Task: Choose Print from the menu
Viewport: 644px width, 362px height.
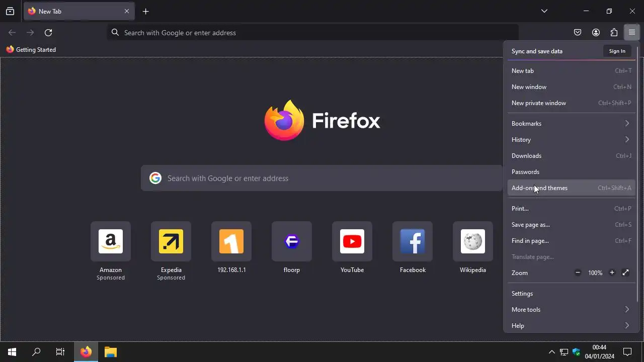Action: point(571,209)
